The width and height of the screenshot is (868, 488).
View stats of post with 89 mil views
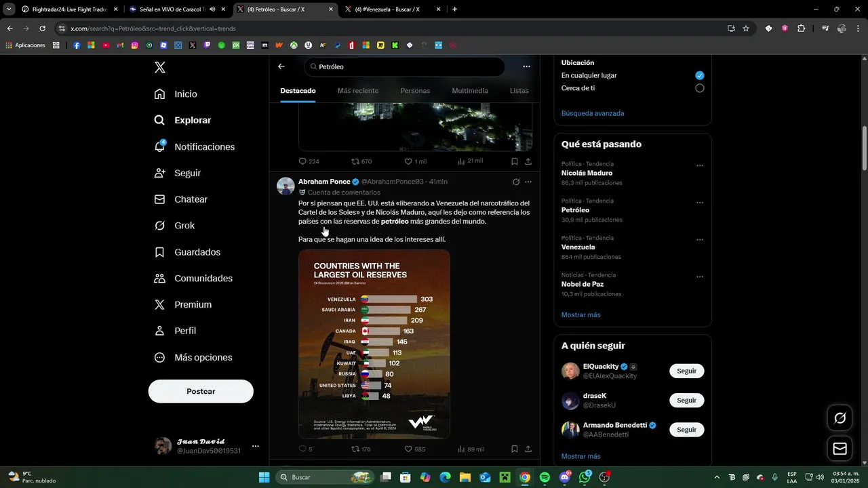pyautogui.click(x=471, y=449)
